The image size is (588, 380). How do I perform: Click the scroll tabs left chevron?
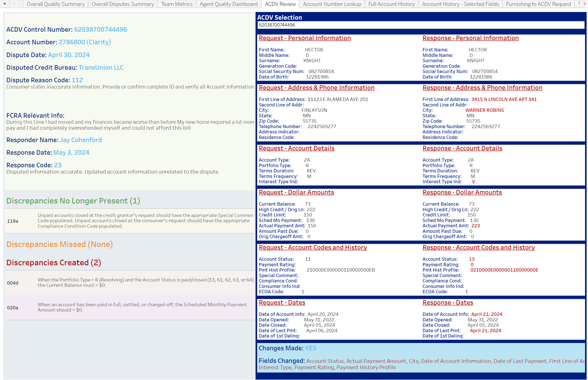(x=14, y=4)
